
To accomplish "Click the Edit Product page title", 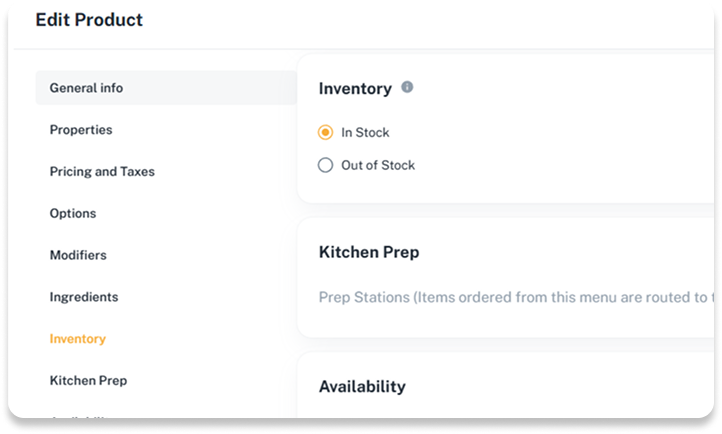I will point(89,20).
